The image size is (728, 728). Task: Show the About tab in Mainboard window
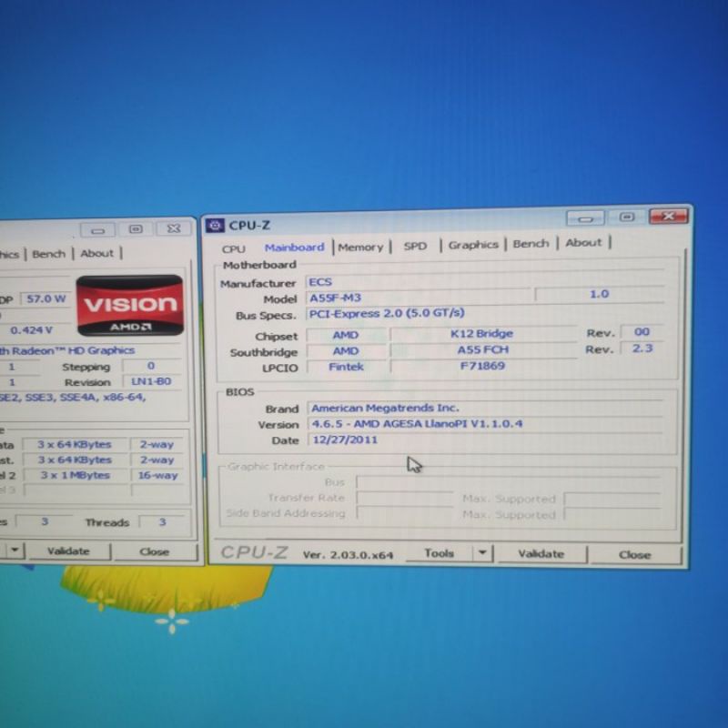point(583,243)
